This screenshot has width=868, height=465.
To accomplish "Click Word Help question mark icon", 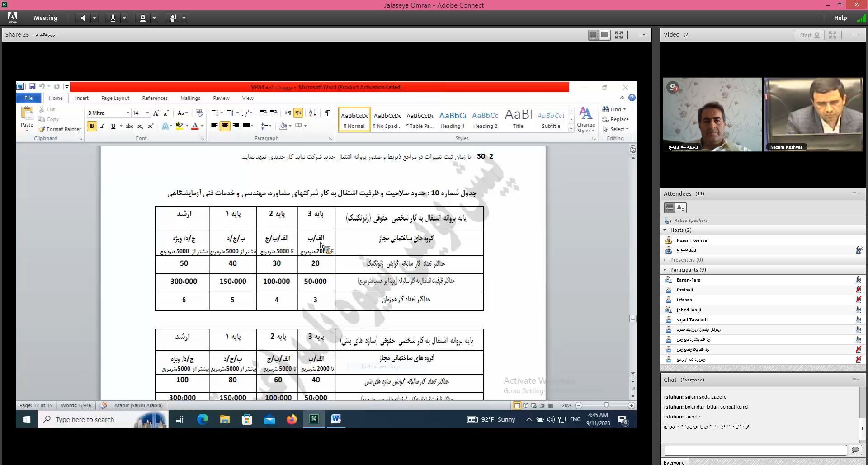I will 632,98.
